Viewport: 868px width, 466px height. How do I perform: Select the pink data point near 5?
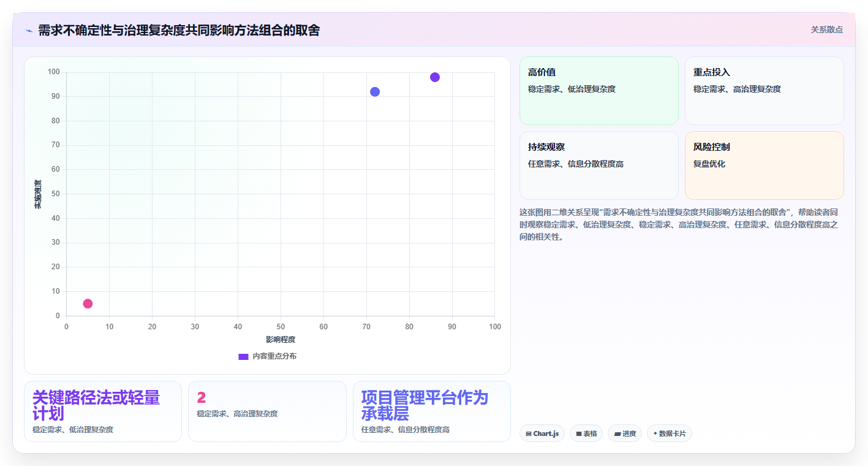click(x=88, y=304)
